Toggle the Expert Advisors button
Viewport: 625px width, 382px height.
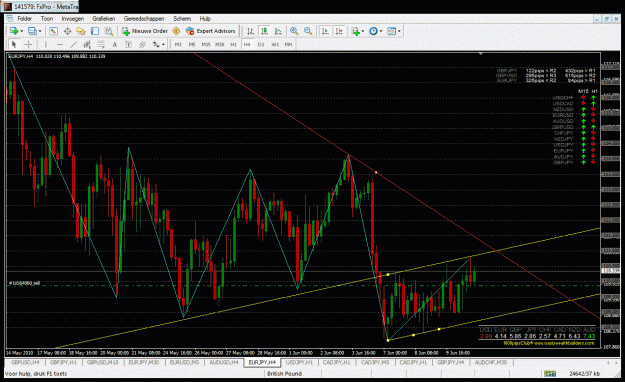(x=210, y=31)
